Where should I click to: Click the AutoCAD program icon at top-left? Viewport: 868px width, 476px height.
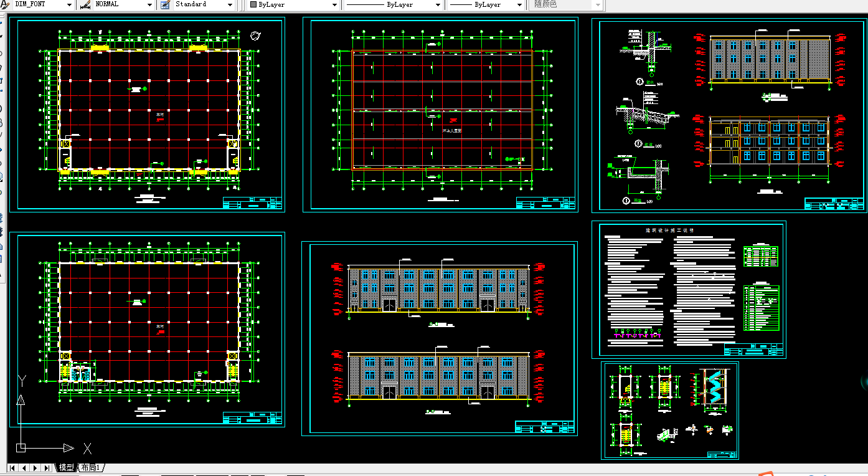(x=6, y=5)
